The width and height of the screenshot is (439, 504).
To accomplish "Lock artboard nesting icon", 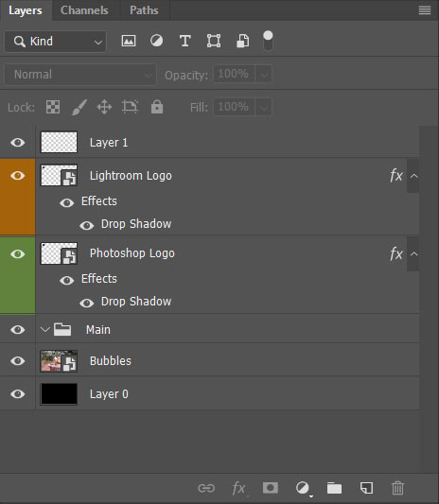I will (130, 107).
